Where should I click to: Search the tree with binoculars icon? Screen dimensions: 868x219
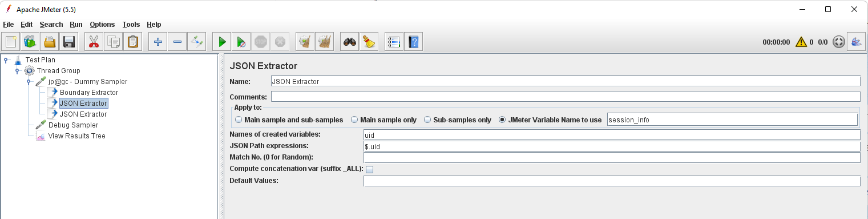point(349,42)
